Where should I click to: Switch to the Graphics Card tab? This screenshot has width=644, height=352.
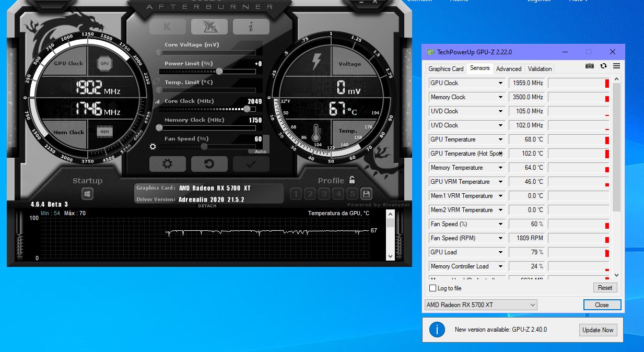446,69
